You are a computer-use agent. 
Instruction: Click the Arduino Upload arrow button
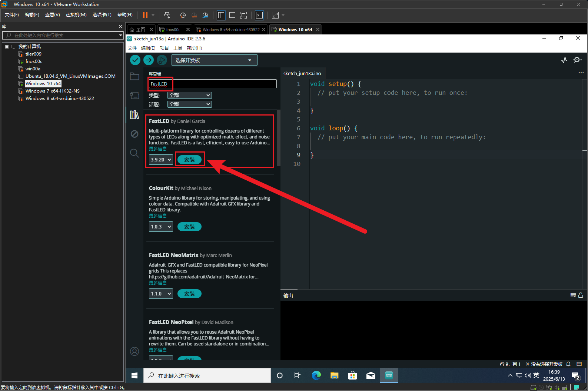pyautogui.click(x=149, y=60)
